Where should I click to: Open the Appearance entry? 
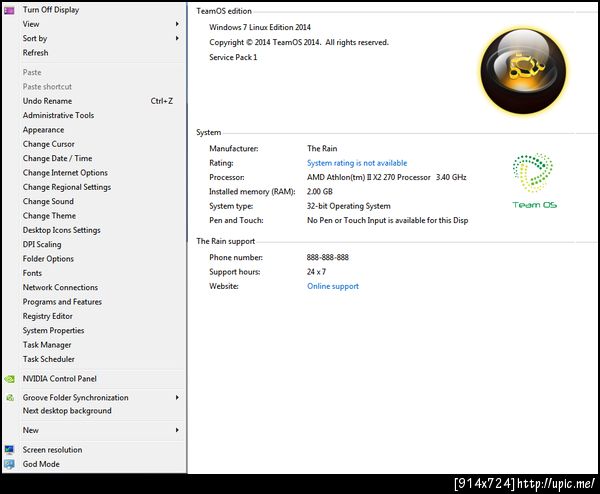point(43,130)
